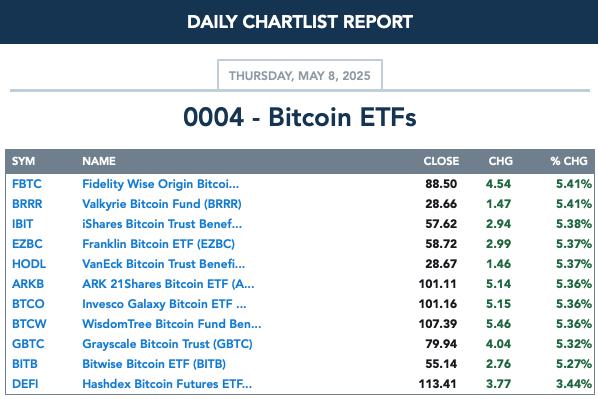Screen dimensions: 598x399
Task: Open Valkyrie Bitcoin Fund (BRRR) link
Action: [162, 204]
